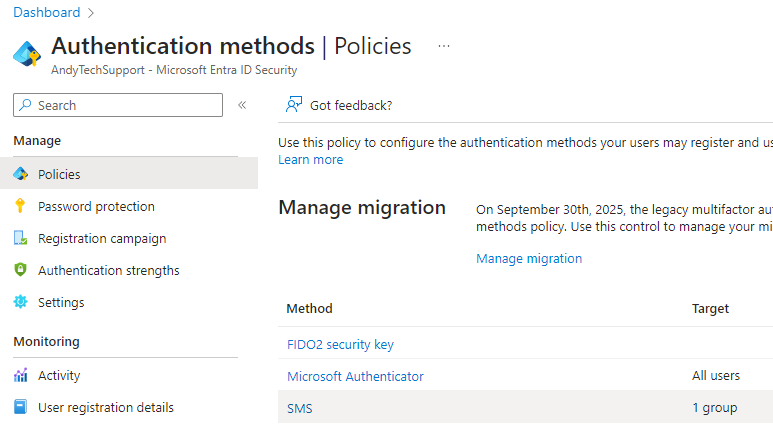
Task: Click the Activity chart icon
Action: pos(20,375)
